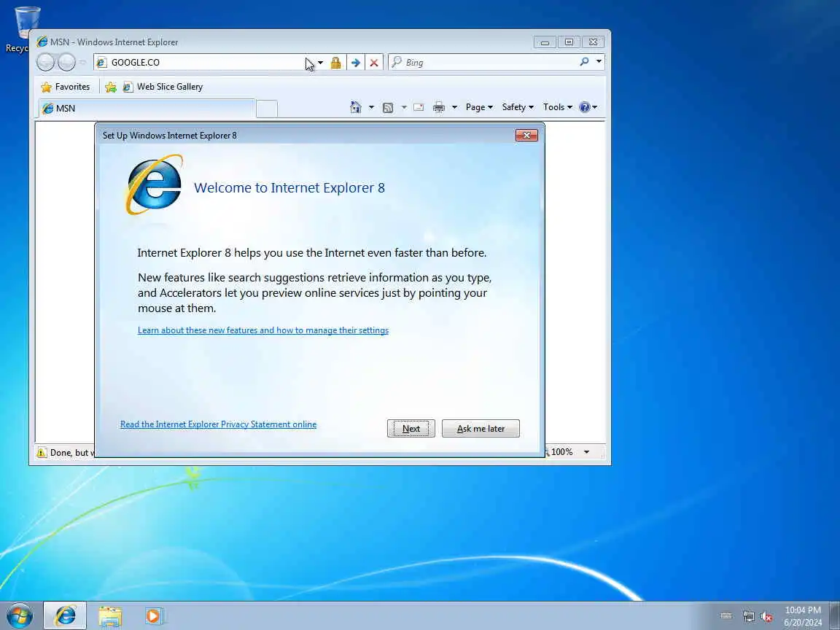Select the MSN tab

tap(147, 108)
